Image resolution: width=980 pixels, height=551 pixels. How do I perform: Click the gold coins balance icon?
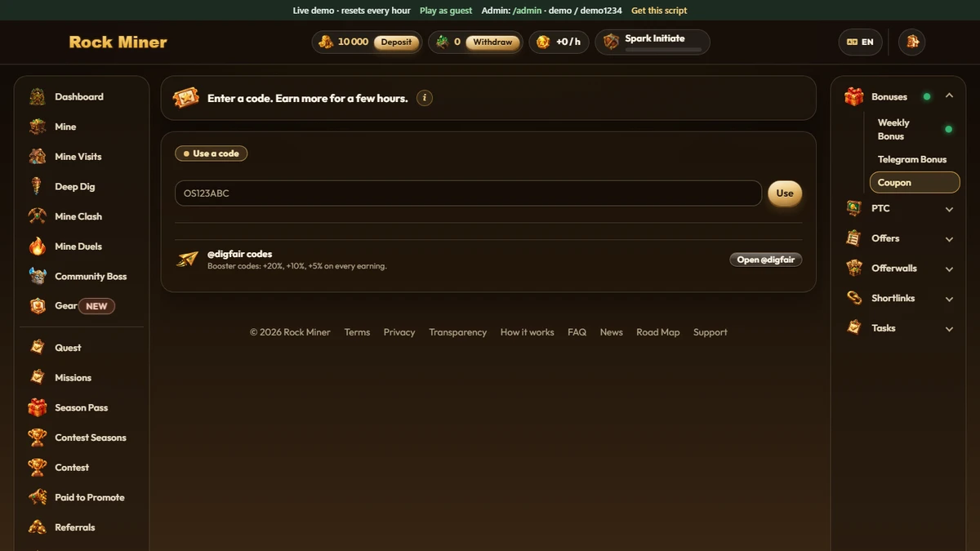326,42
